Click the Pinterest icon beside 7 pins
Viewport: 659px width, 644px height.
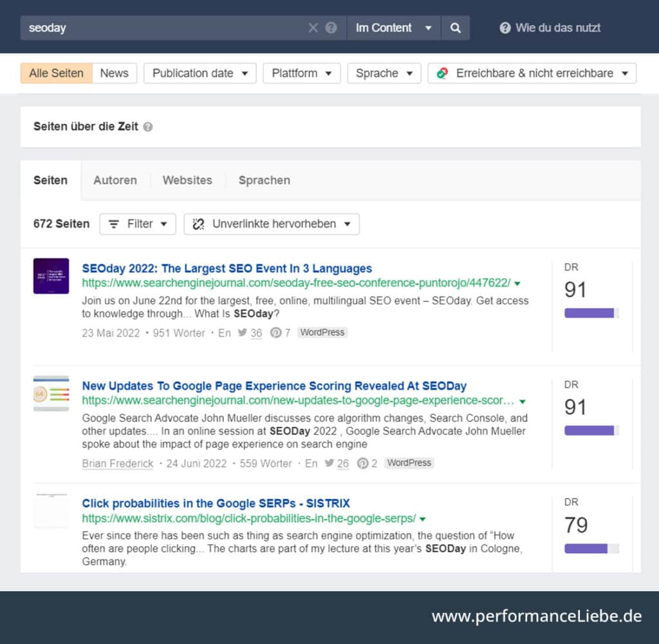tap(275, 333)
